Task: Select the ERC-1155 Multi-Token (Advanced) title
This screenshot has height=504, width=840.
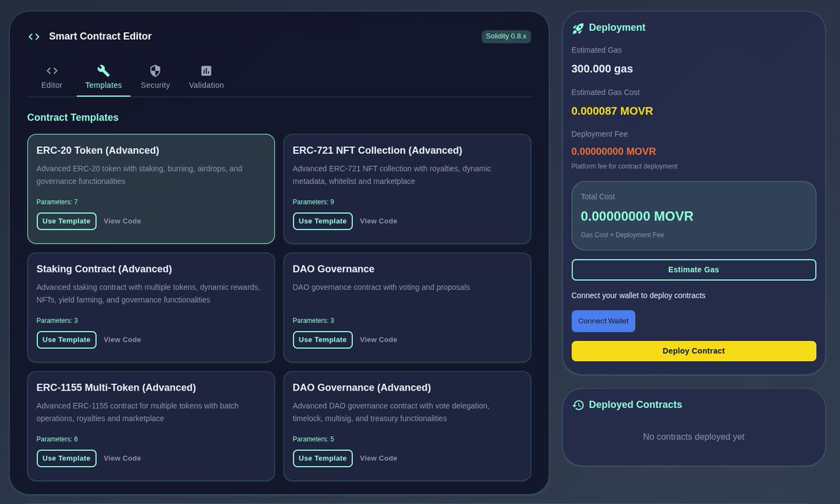Action: [116, 388]
